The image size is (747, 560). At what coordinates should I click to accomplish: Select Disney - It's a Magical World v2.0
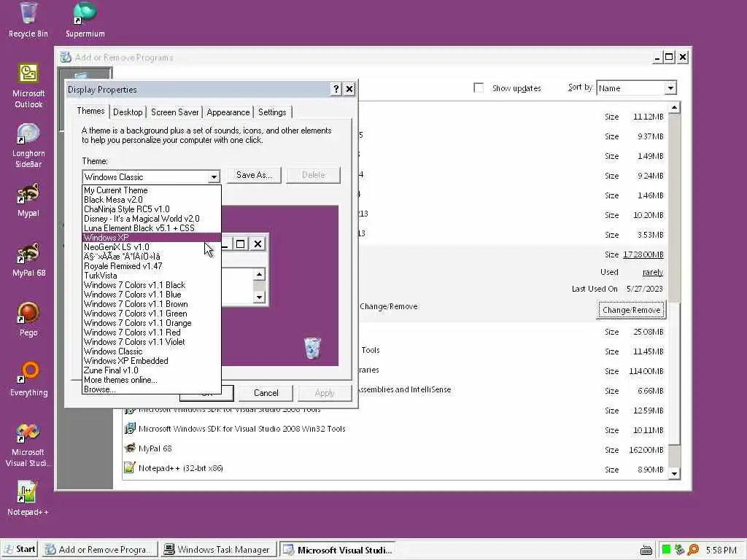coord(152,219)
